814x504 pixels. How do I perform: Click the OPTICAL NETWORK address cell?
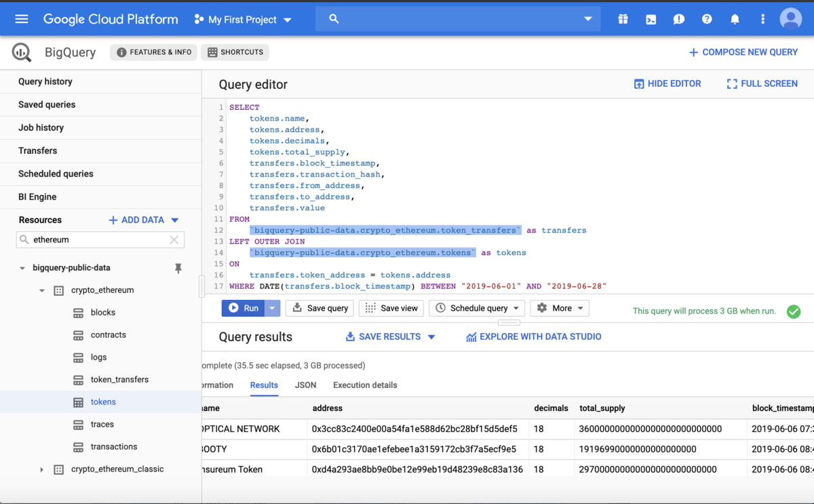[x=414, y=429]
